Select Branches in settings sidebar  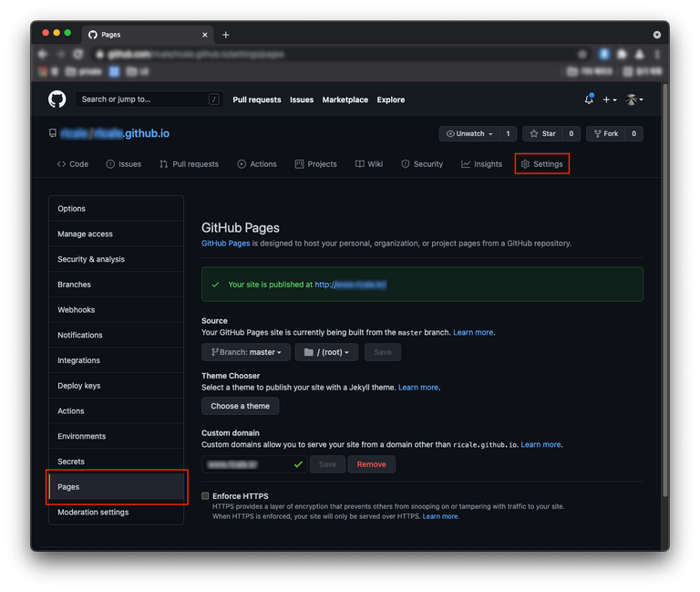[x=116, y=285]
